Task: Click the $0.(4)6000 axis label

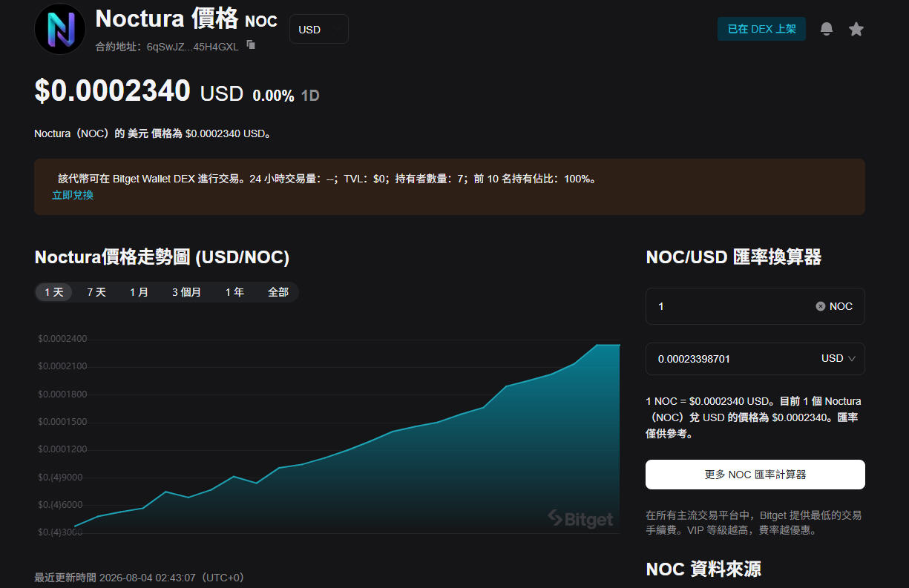Action: (60, 505)
